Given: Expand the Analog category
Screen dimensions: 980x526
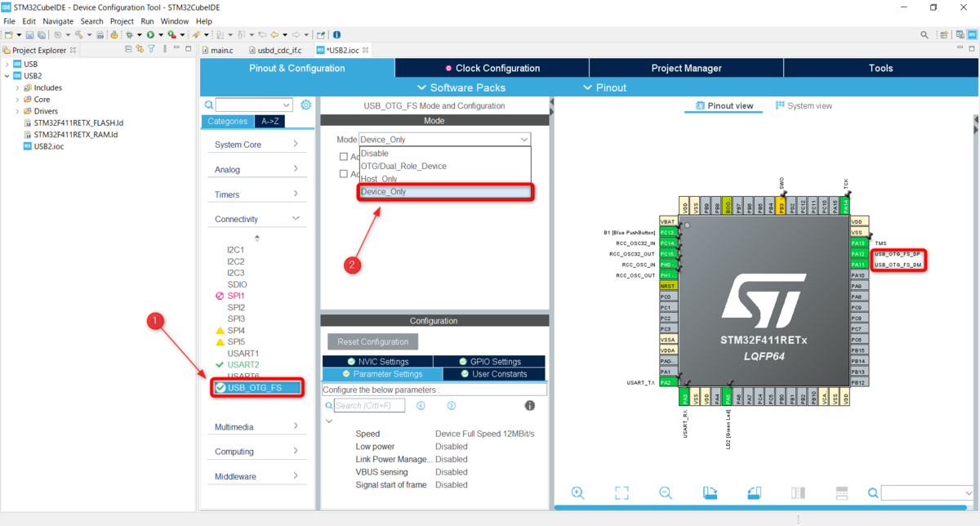Looking at the screenshot, I should tap(257, 170).
